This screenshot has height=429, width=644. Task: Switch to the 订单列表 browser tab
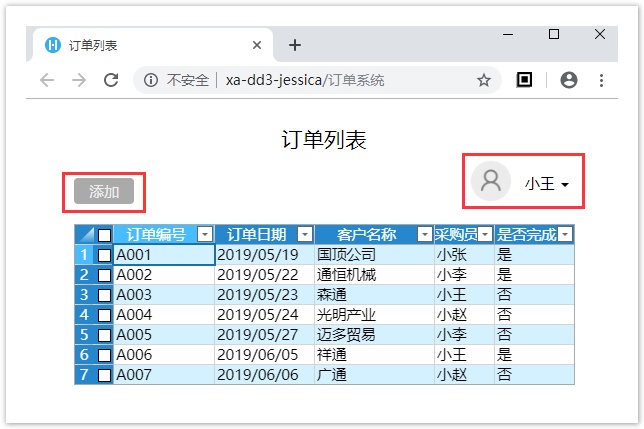152,45
